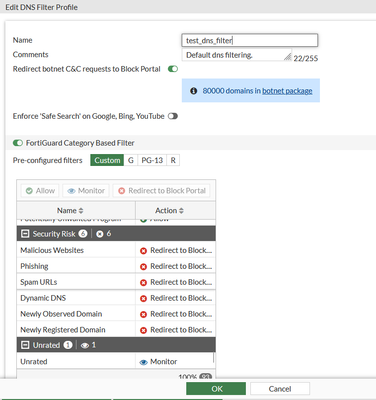Cancel editing the DNS filter profile
Viewport: 376px width, 400px height.
[x=280, y=389]
